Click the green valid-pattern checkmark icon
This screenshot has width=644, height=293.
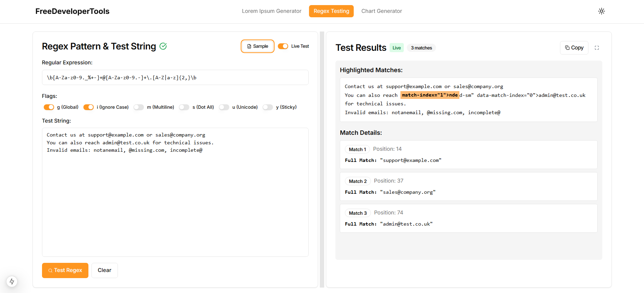tap(163, 46)
